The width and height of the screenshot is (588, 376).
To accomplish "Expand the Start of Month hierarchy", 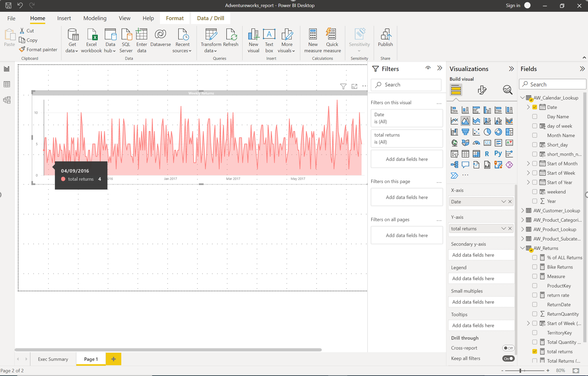I will click(528, 164).
